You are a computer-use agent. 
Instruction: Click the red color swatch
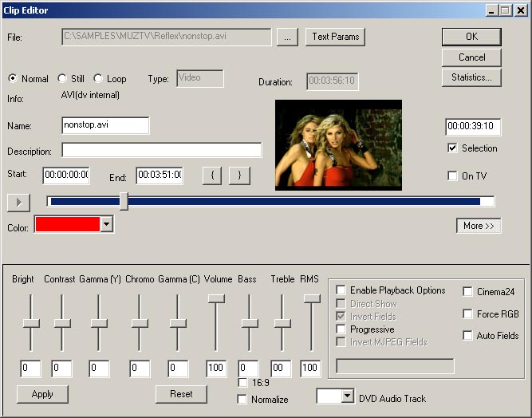[68, 224]
